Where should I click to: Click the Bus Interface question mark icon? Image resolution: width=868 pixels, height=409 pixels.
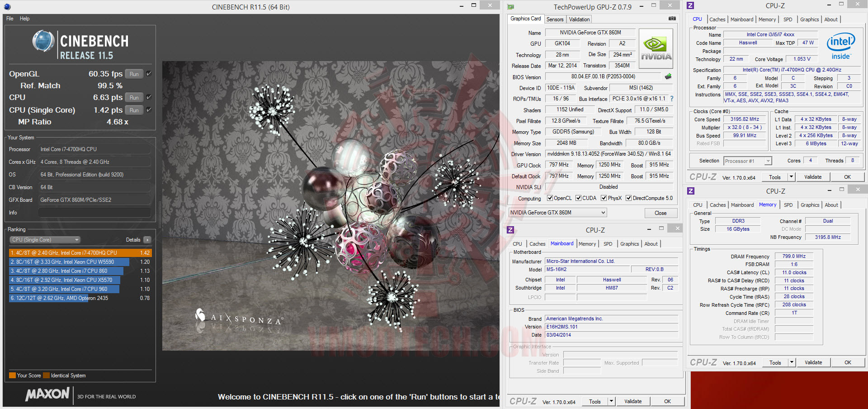[672, 99]
